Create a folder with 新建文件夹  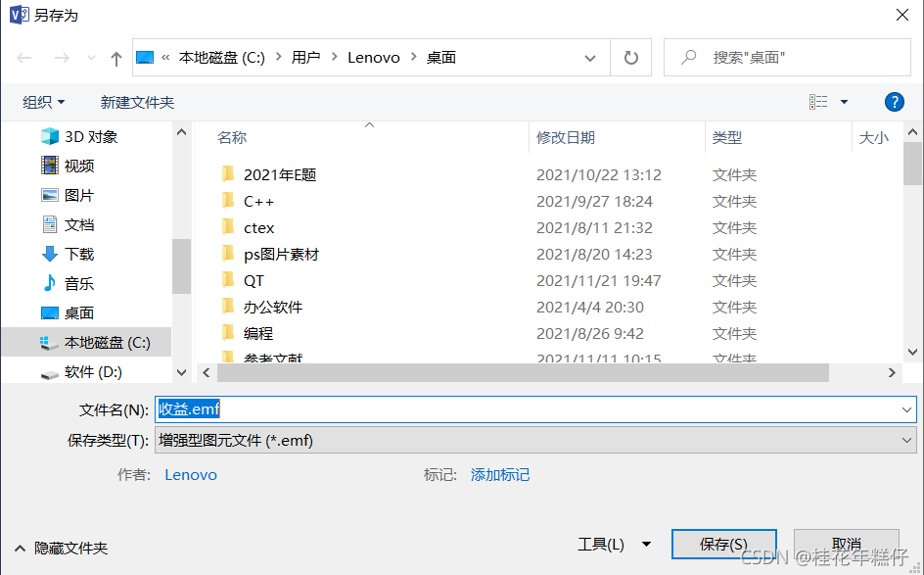[x=137, y=102]
